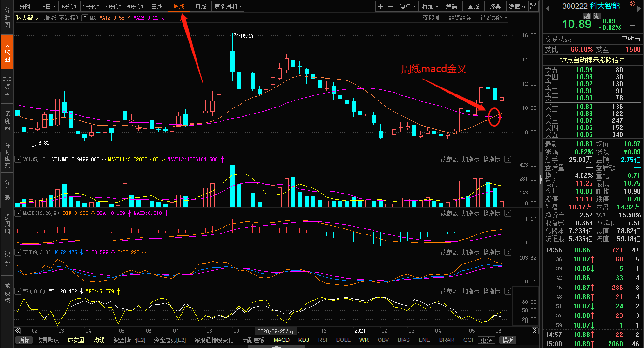Close the KDJ indicator panel
The height and width of the screenshot is (348, 644).
[x=508, y=253]
